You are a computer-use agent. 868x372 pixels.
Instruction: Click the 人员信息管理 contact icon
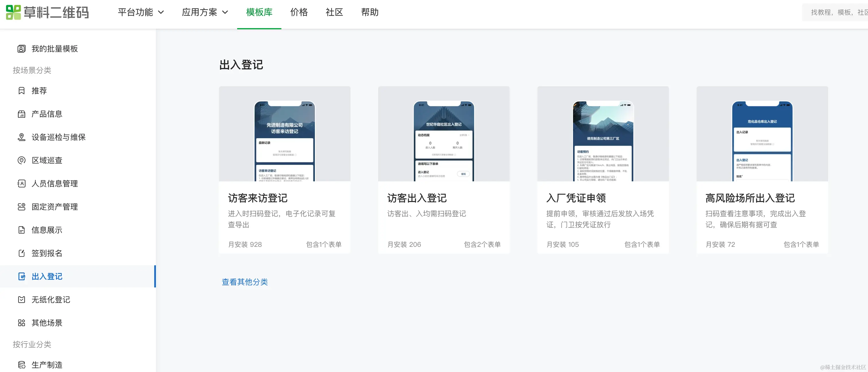pos(21,184)
